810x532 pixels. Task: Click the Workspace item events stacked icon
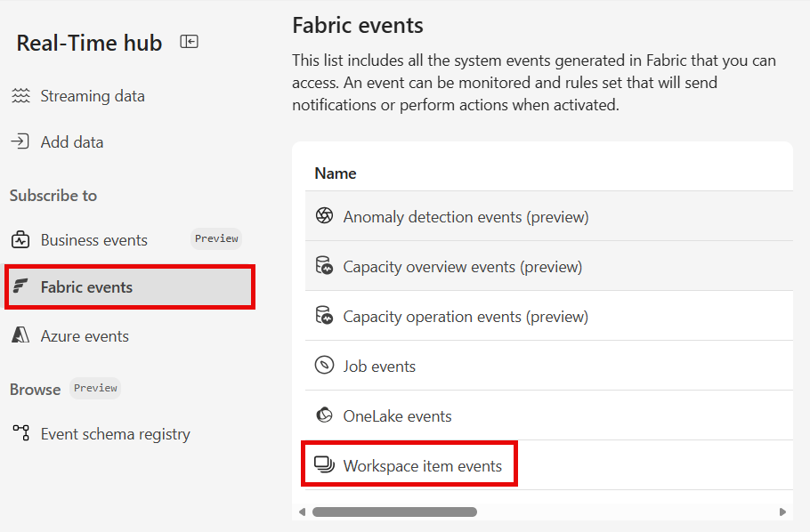coord(323,465)
